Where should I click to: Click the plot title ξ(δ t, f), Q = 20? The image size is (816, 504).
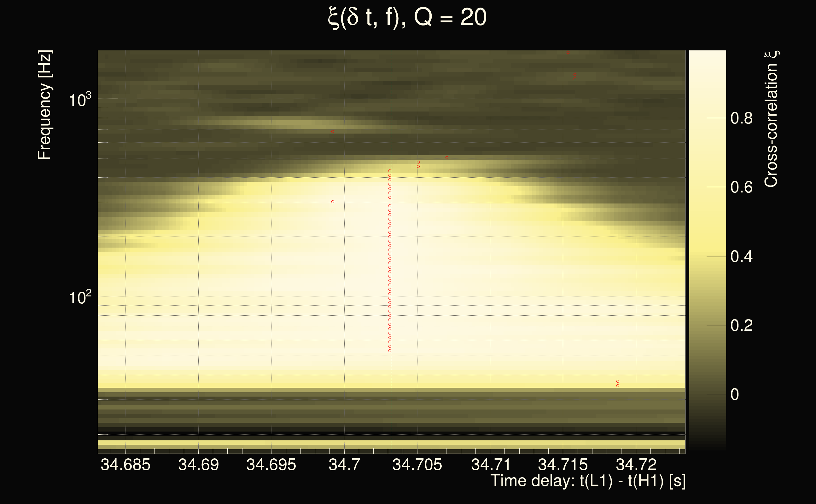(x=407, y=17)
